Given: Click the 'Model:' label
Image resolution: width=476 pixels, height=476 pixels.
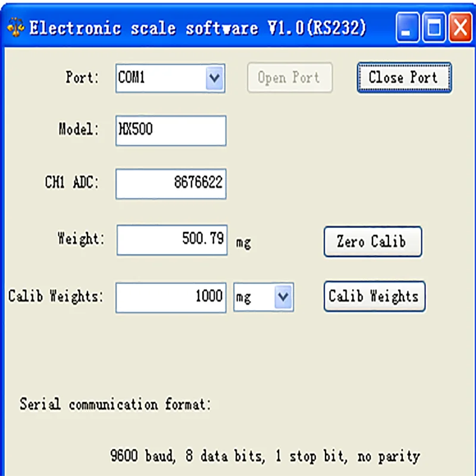Looking at the screenshot, I should (x=79, y=129).
